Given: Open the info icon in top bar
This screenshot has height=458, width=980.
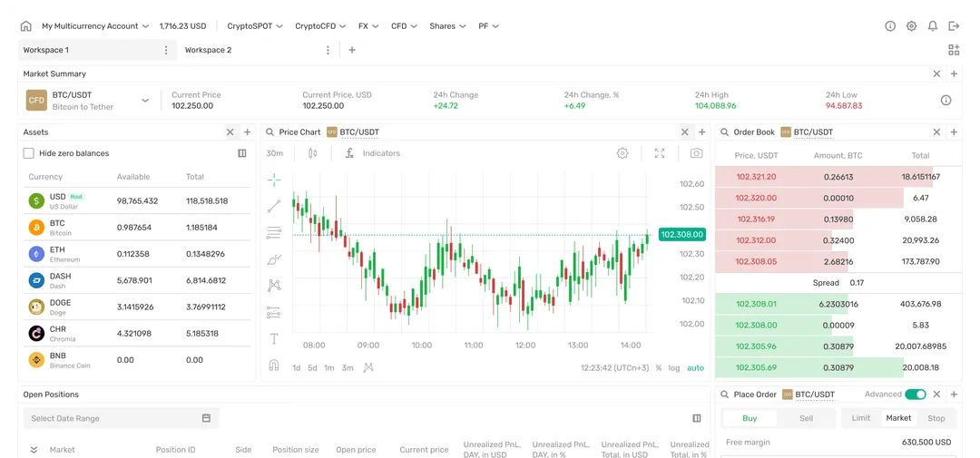Looking at the screenshot, I should pos(890,26).
